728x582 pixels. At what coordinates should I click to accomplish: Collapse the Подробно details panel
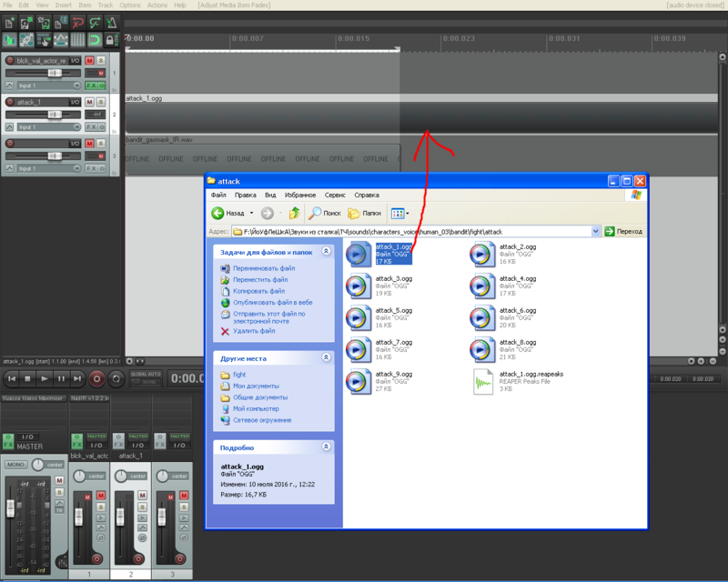tap(326, 447)
